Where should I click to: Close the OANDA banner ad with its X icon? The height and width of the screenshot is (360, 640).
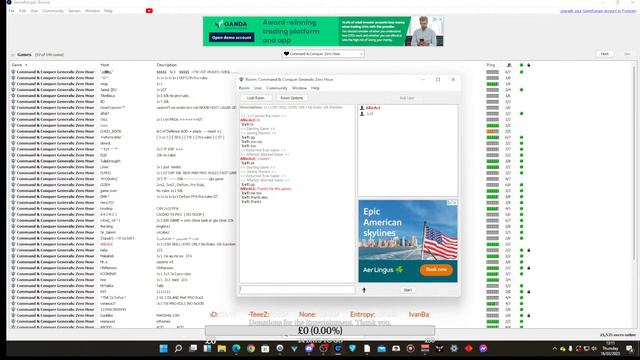point(440,19)
